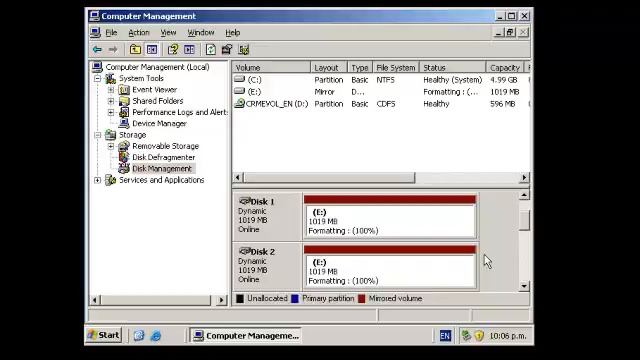Click the volume list horizontal scrollbar thumb
Image resolution: width=640 pixels, height=360 pixels.
pos(329,178)
